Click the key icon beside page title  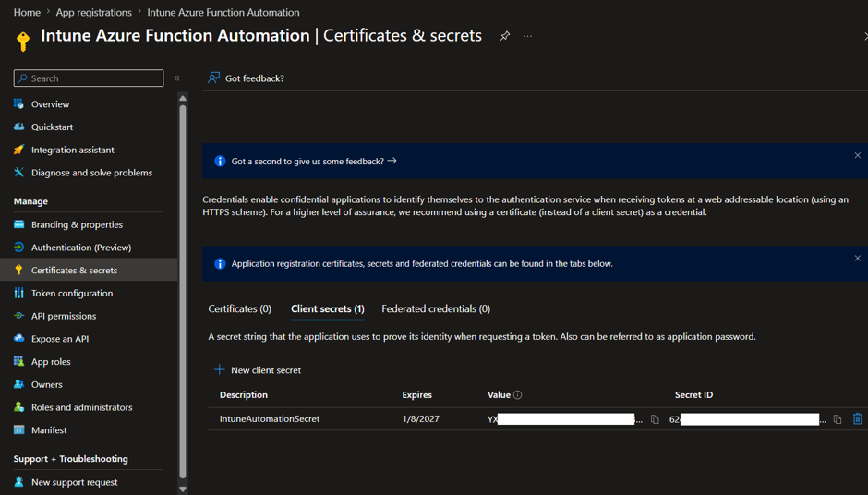pos(23,42)
